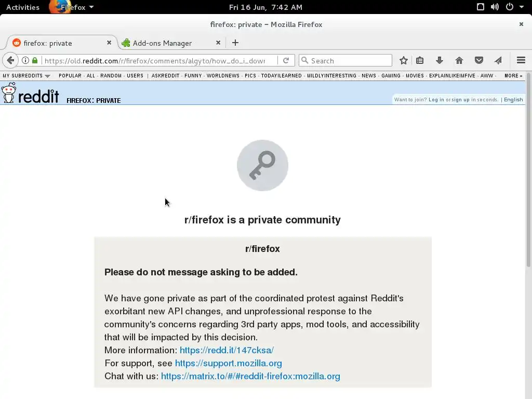Go to the NEWS subreddit
The image size is (532, 399).
pyautogui.click(x=369, y=76)
